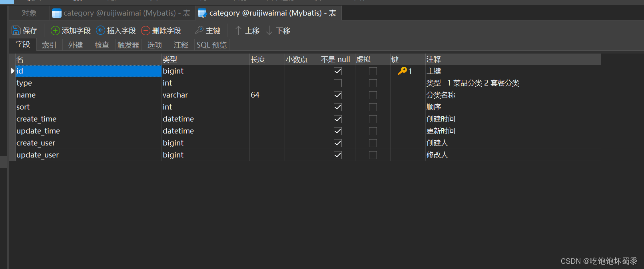This screenshot has width=644, height=269.
Task: Click the Move Down (下移) arrow icon
Action: click(x=269, y=30)
